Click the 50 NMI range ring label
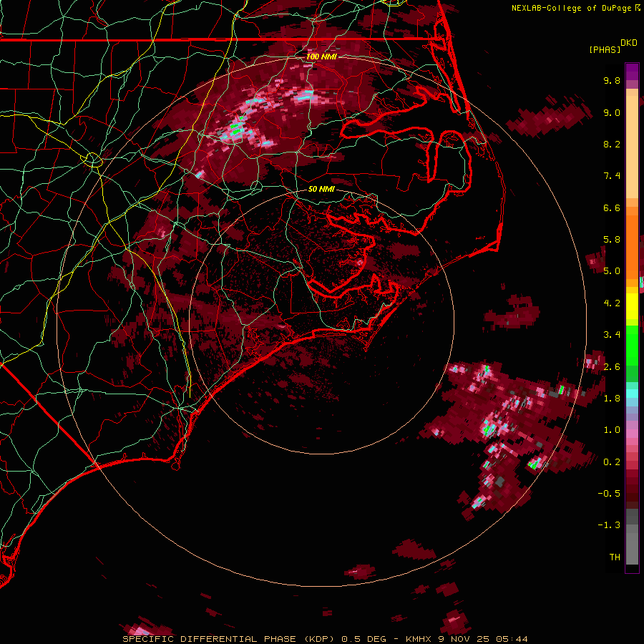 click(321, 189)
